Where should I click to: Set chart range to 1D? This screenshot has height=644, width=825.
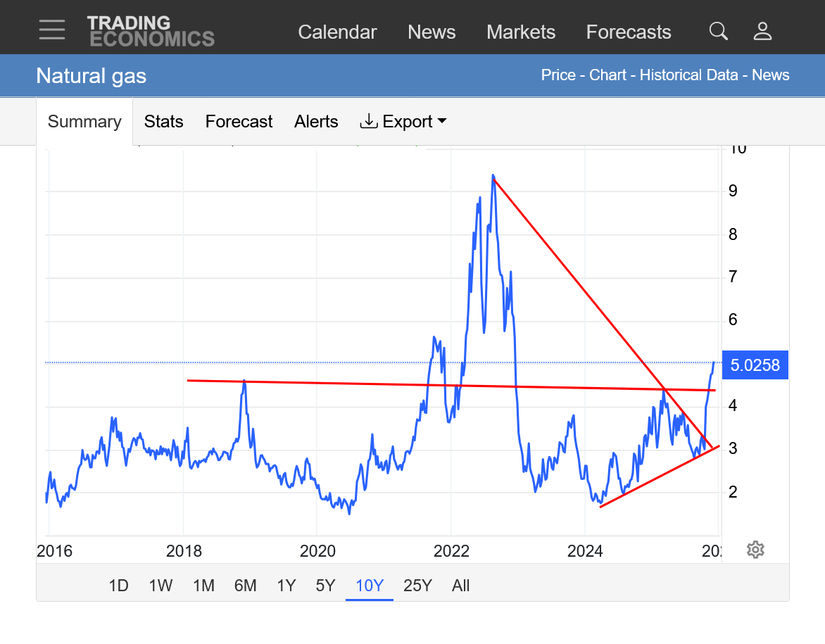(118, 586)
